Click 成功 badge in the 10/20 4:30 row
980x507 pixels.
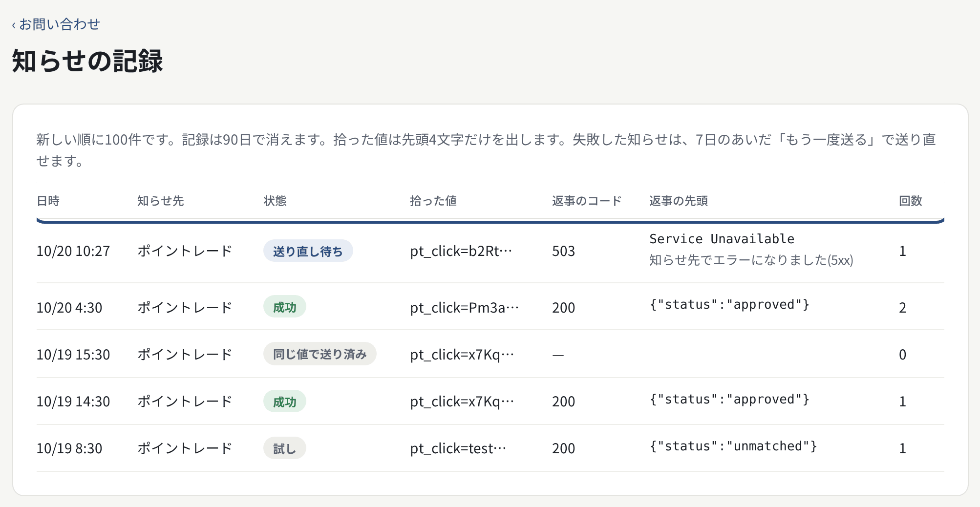285,307
